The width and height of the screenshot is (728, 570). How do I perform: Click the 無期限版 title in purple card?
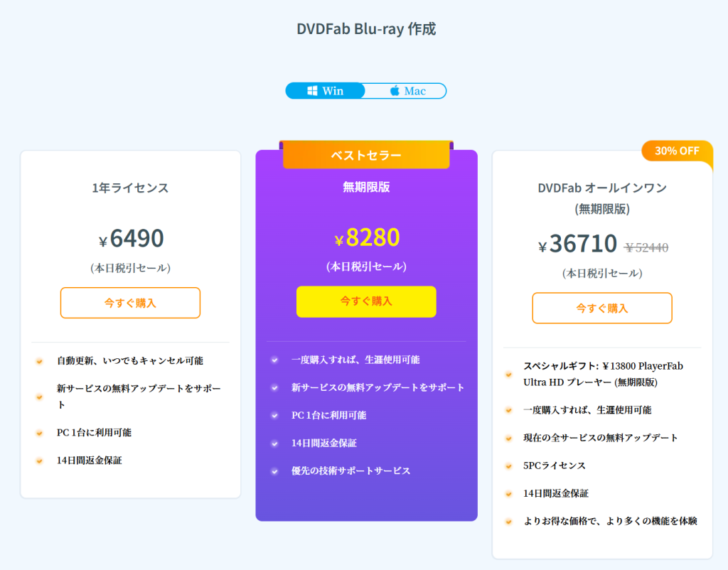pyautogui.click(x=366, y=187)
